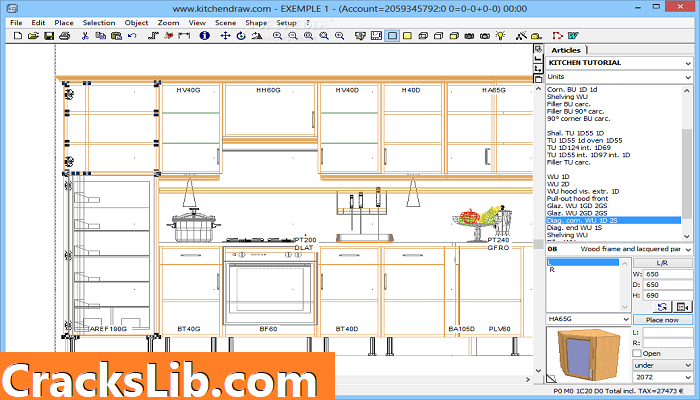The height and width of the screenshot is (400, 700).
Task: Click the zoom in magnifier icon
Action: (277, 36)
